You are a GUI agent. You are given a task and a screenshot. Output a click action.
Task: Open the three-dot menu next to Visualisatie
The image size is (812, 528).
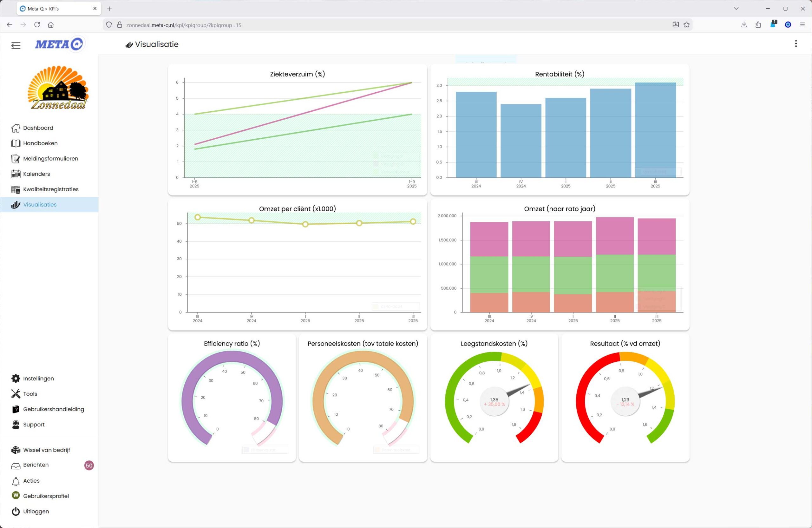pos(796,44)
